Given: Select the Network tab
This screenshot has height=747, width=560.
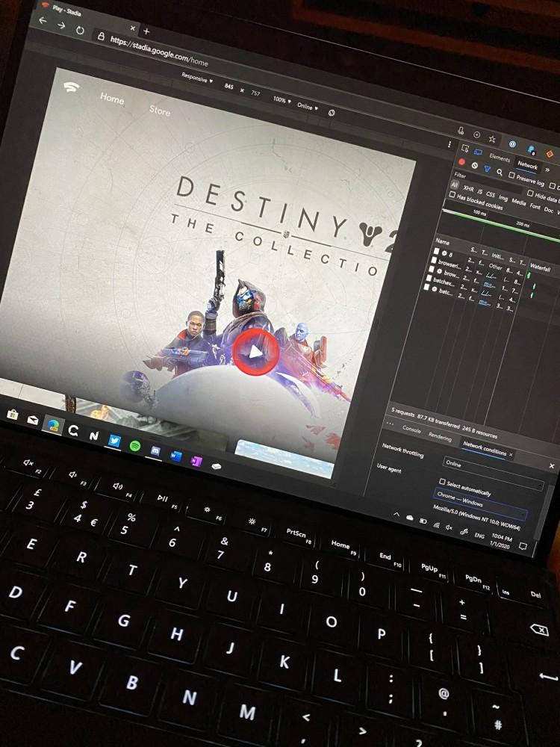Looking at the screenshot, I should pyautogui.click(x=527, y=165).
